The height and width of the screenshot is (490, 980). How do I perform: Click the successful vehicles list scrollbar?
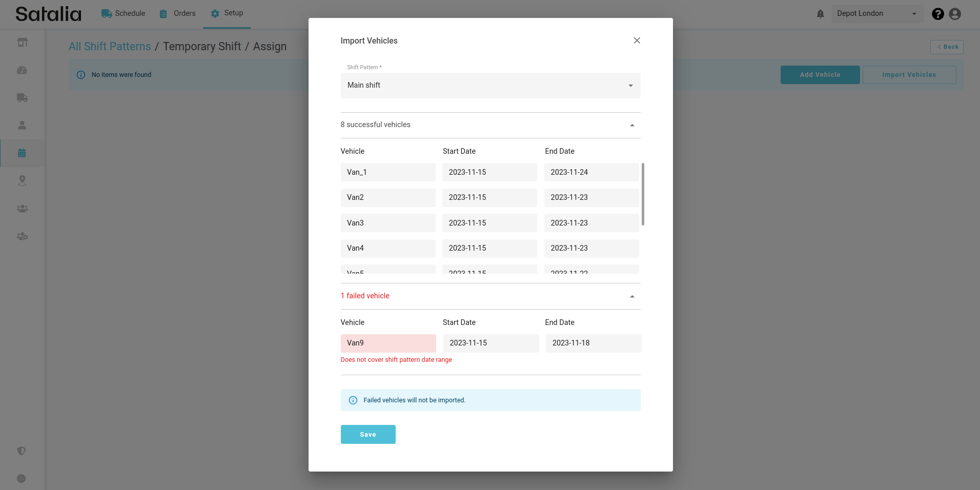[x=643, y=194]
